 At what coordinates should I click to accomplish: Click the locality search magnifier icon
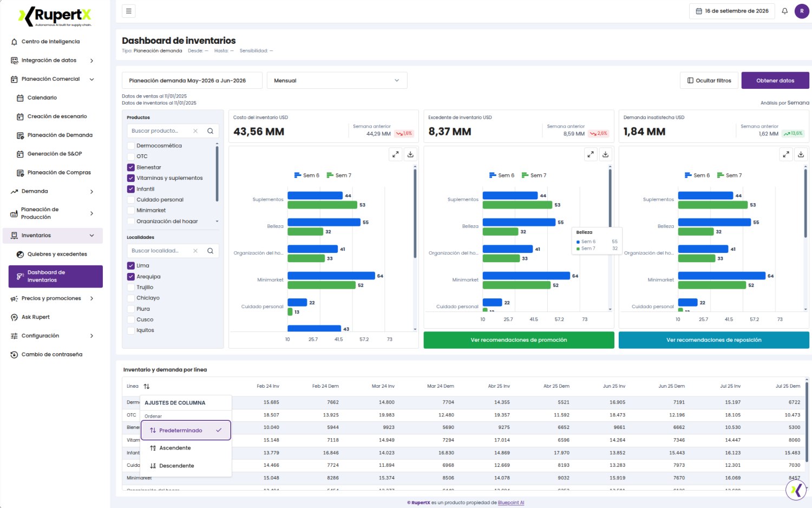tap(210, 251)
